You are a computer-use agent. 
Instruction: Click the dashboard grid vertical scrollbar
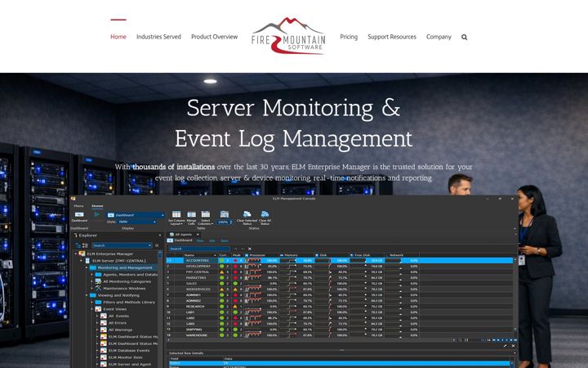(x=515, y=294)
